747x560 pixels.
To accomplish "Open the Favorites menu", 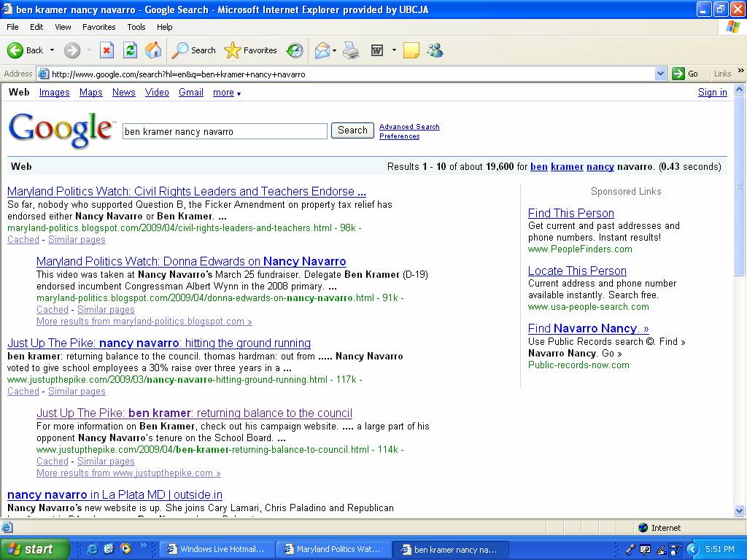I will coord(98,27).
